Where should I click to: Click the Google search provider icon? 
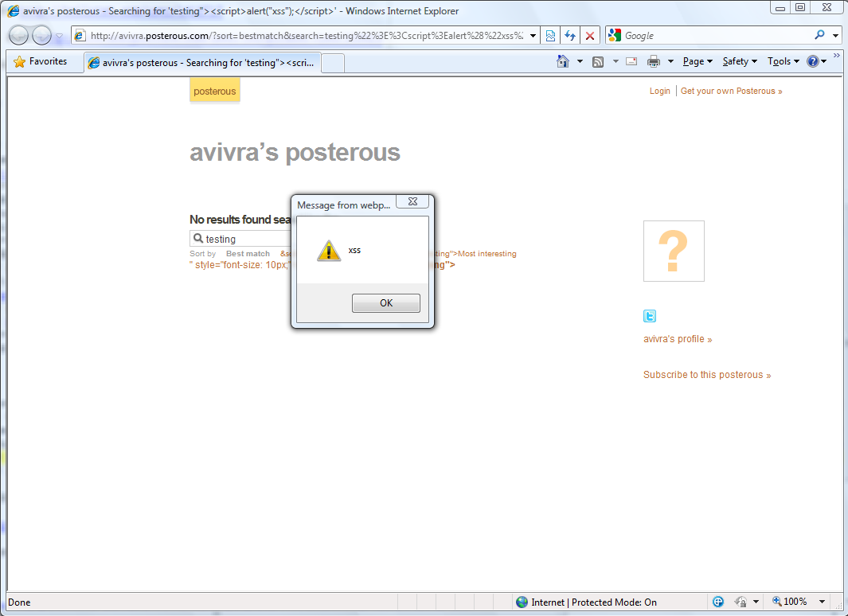tap(615, 36)
